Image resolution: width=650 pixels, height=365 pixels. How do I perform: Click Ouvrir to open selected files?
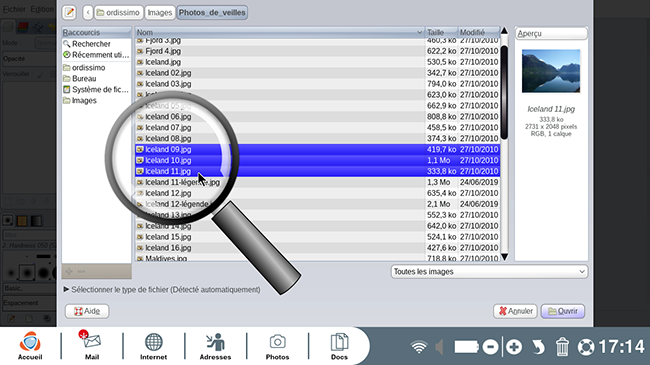[x=563, y=311]
